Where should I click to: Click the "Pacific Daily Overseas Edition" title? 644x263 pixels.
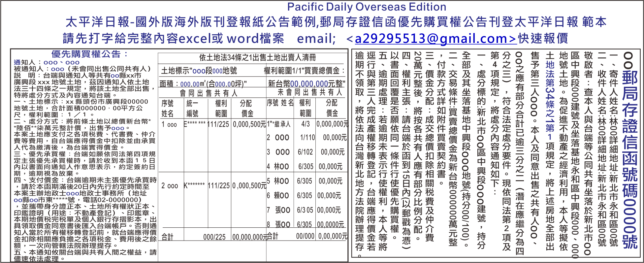367,7
